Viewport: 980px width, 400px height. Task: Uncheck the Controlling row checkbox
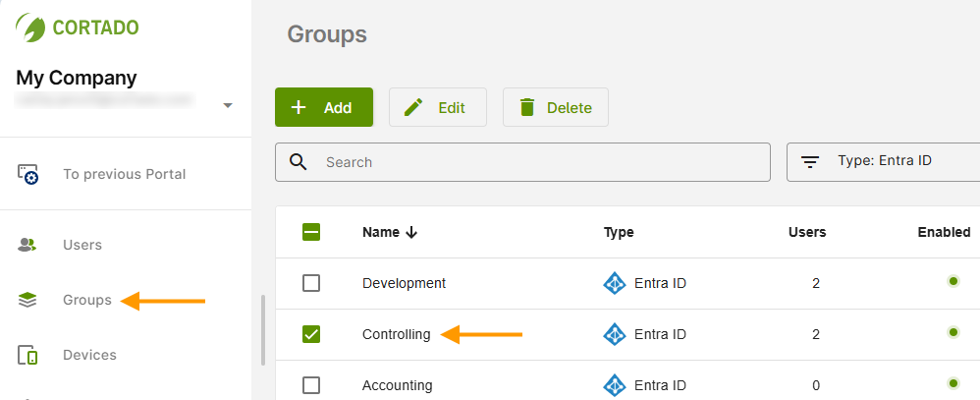[311, 334]
